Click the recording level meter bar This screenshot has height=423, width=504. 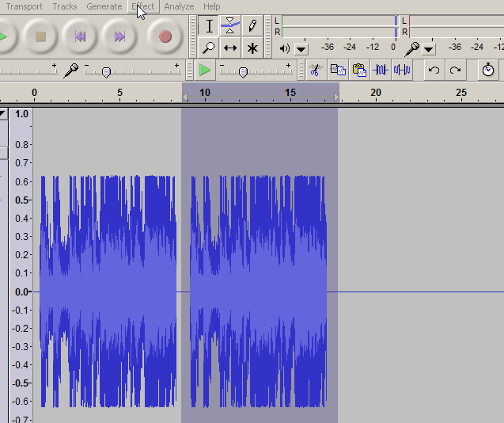(x=457, y=26)
